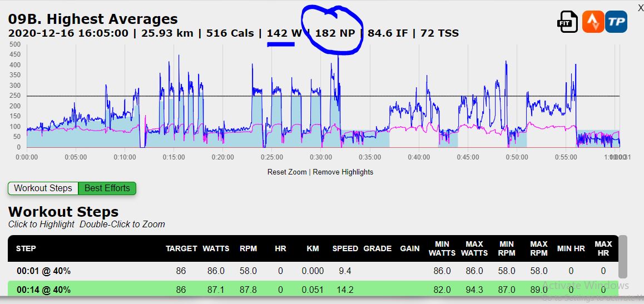The width and height of the screenshot is (644, 304).
Task: Click the 250 label on chart axis
Action: [16, 96]
